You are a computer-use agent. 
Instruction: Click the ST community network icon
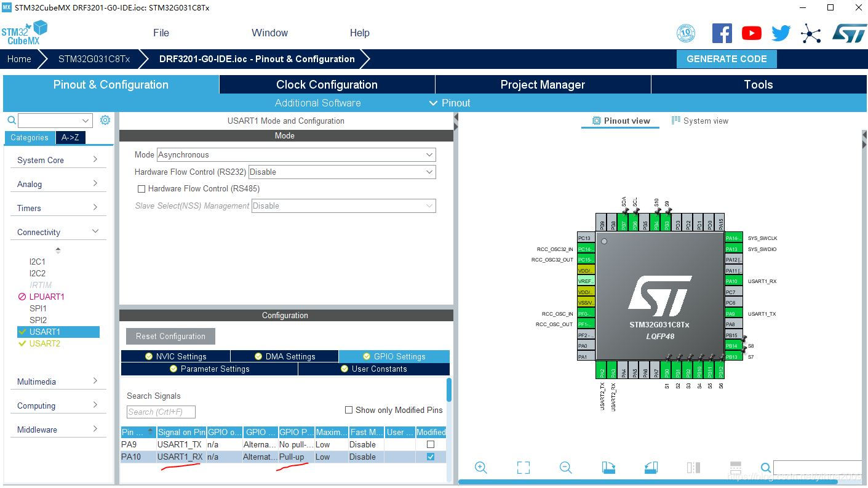[x=811, y=33]
